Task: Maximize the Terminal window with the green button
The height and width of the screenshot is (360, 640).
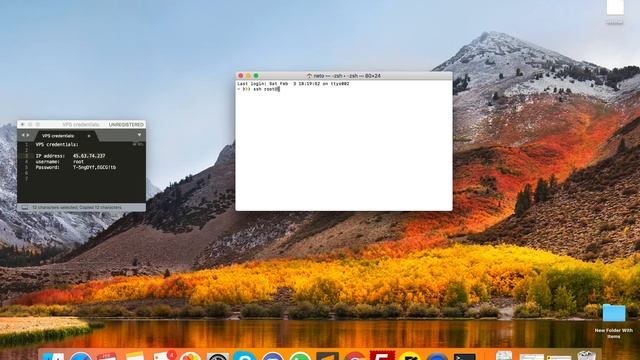Action: pyautogui.click(x=256, y=76)
